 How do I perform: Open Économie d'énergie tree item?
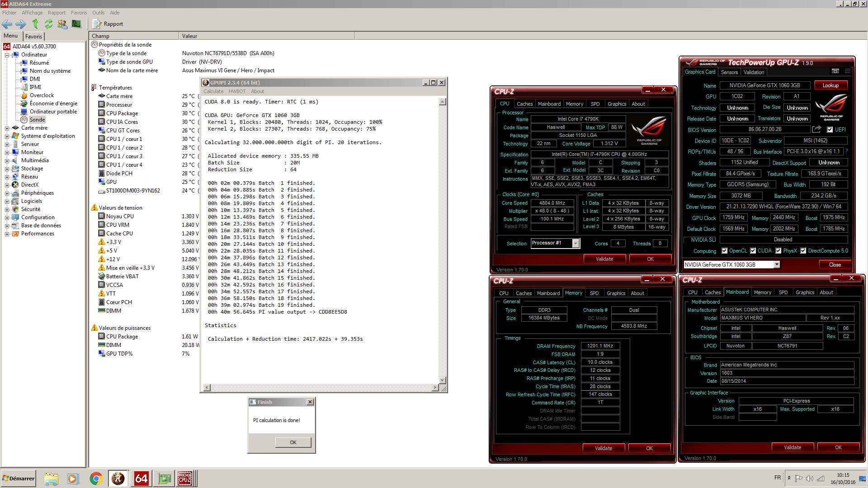click(53, 103)
